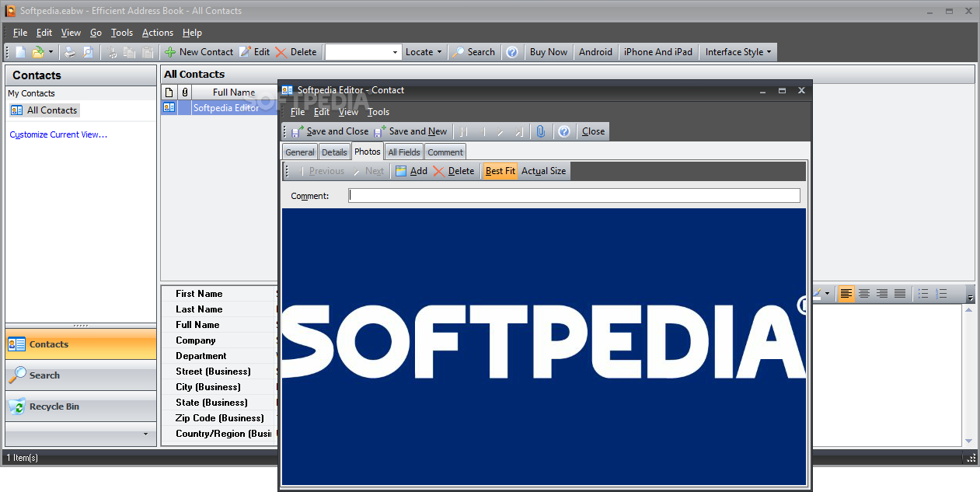Open the Go menu
980x492 pixels.
point(96,33)
